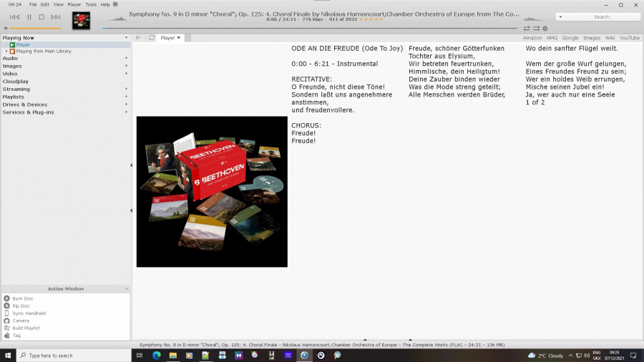644x362 pixels.
Task: Go back with the left arrow
Action: [138, 38]
